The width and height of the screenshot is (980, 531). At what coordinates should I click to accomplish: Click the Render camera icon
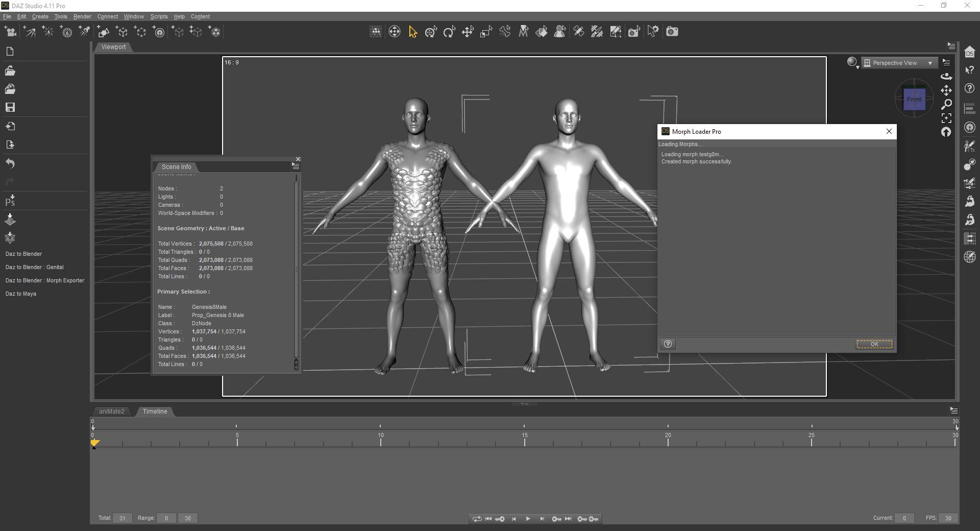pyautogui.click(x=672, y=32)
